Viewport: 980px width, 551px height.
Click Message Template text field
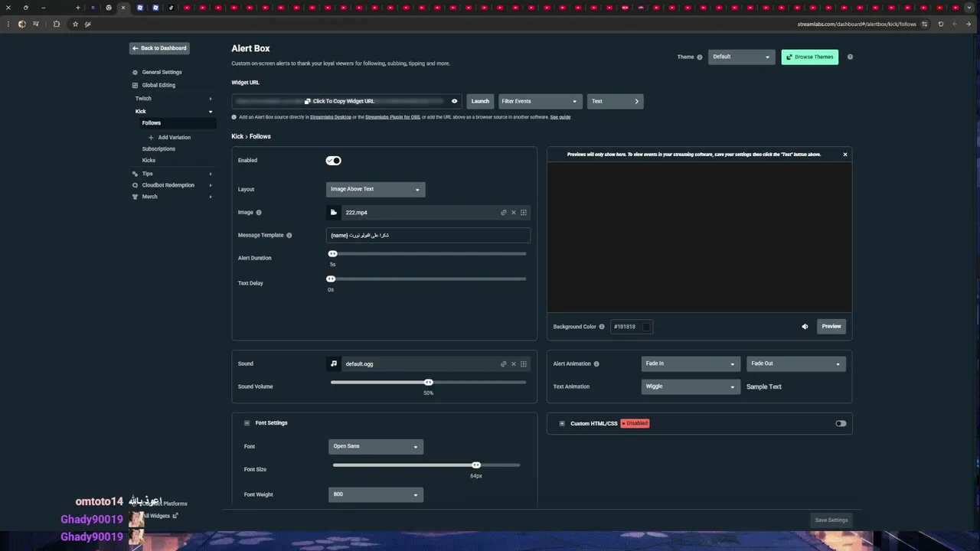tap(428, 236)
